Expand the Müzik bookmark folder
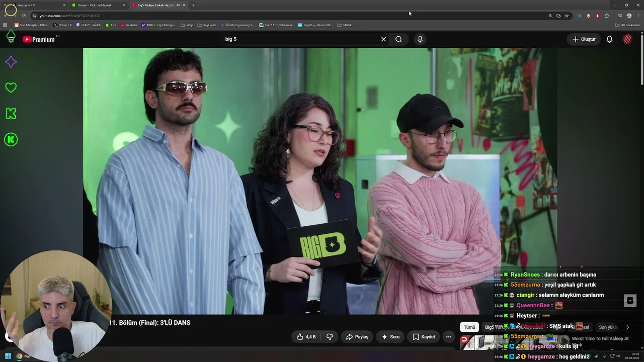This screenshot has width=644, height=362. click(x=344, y=25)
